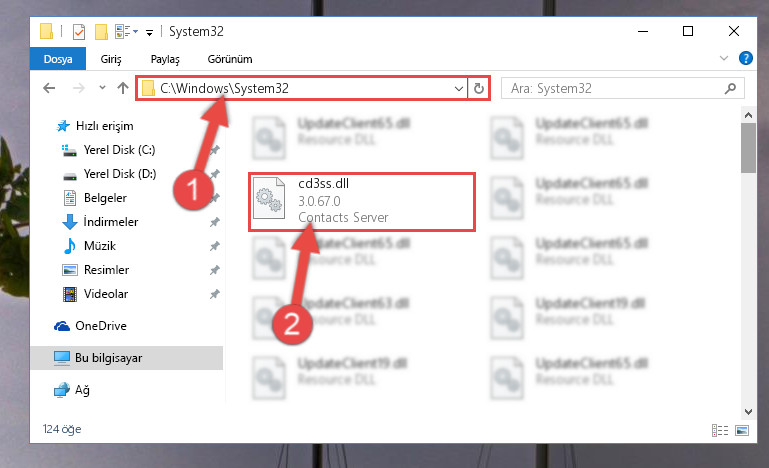Open the Paylaş ribbon tab
Screen dimensions: 769x468
[x=165, y=59]
